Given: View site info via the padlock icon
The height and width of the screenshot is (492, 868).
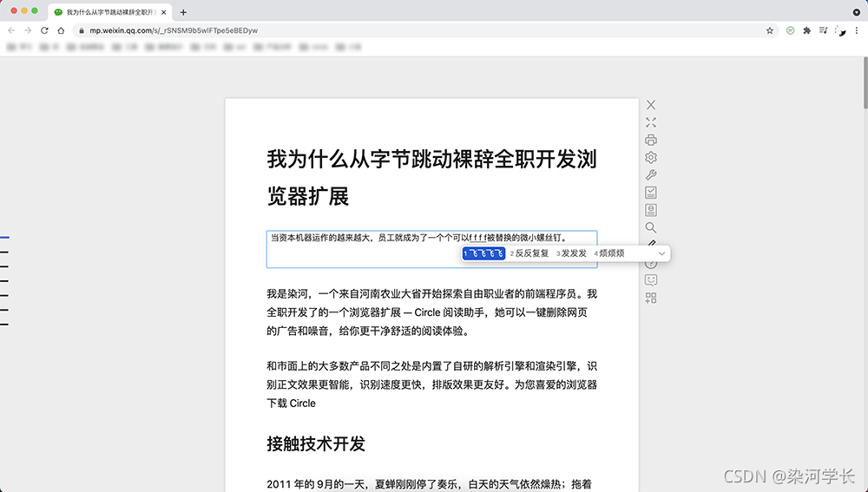Looking at the screenshot, I should [x=82, y=30].
